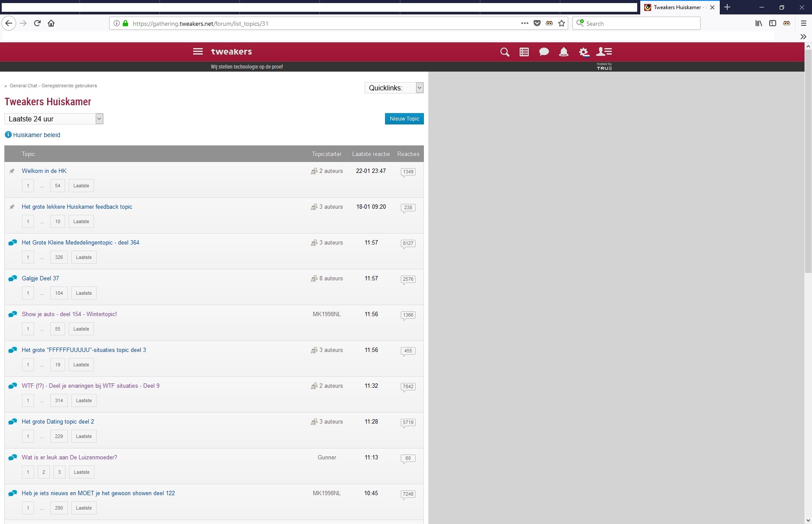The image size is (812, 524).
Task: Focus the browser address bar
Action: point(323,24)
